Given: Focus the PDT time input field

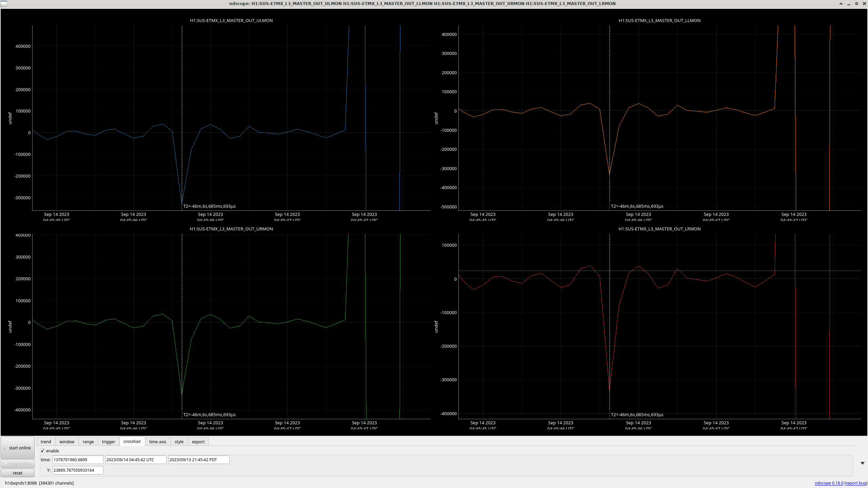Looking at the screenshot, I should coord(199,460).
